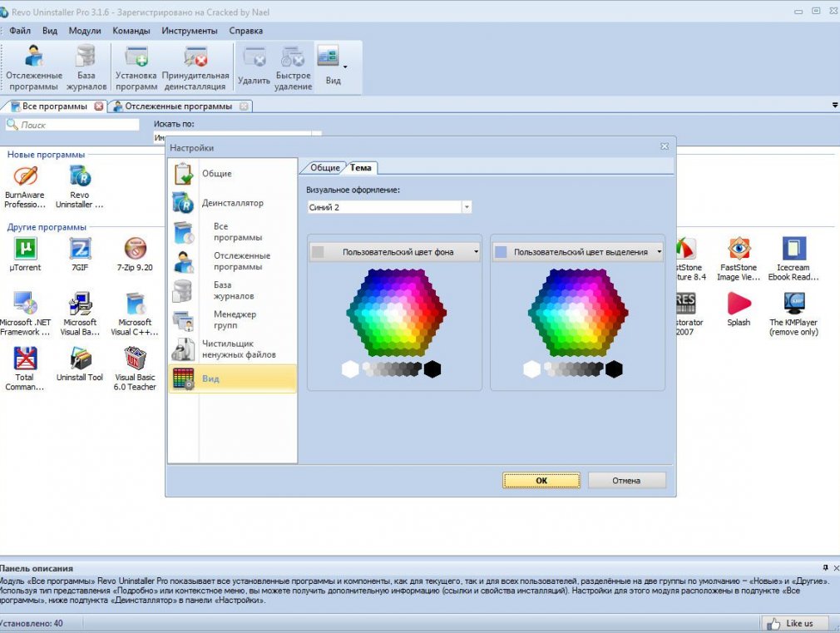Close the Все программы tab

pos(99,106)
